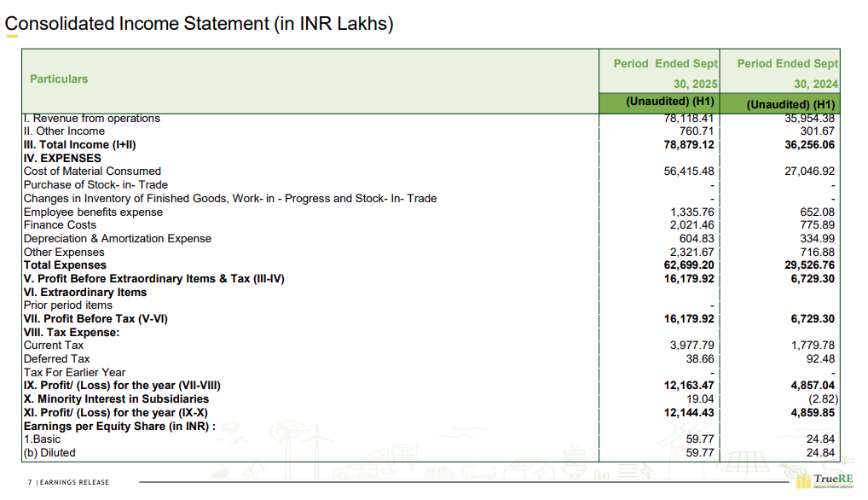The width and height of the screenshot is (868, 500).
Task: Click the Minority Interest in Subsidiaries label
Action: 116,399
